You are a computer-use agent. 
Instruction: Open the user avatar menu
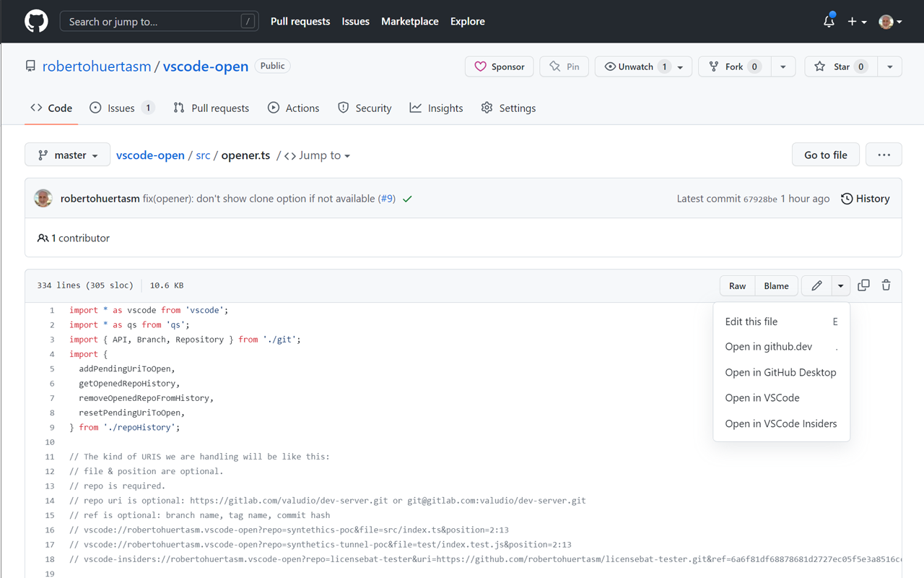[x=890, y=22]
